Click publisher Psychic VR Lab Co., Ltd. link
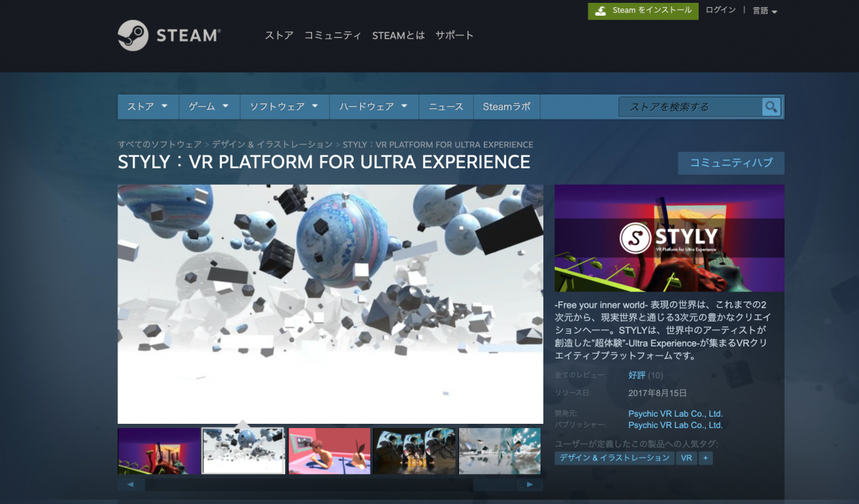Viewport: 859px width, 504px height. tap(676, 425)
